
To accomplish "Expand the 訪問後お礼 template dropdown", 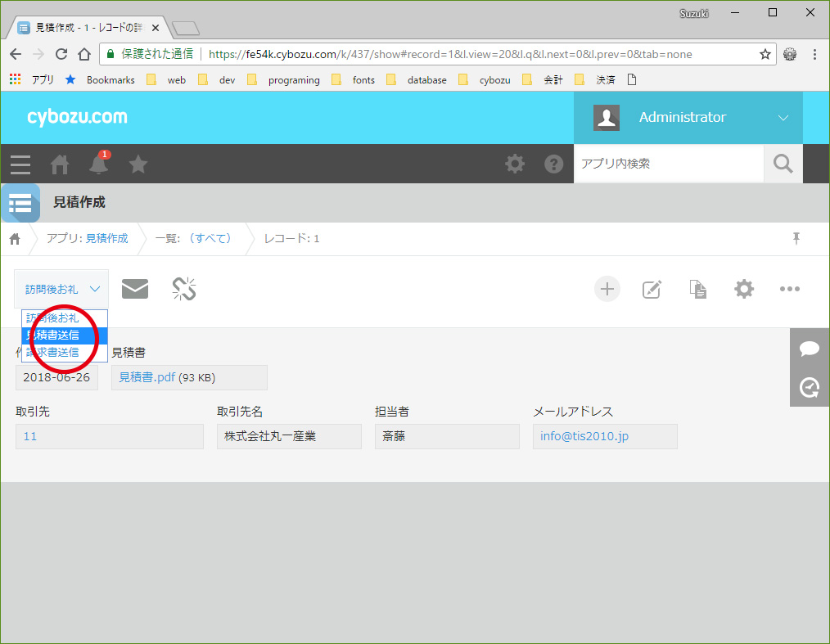I will pos(61,289).
